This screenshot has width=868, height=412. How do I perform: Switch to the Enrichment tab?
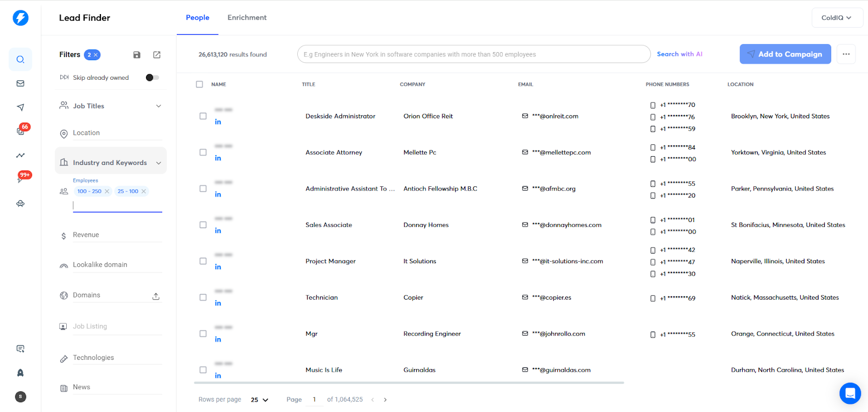(x=247, y=18)
